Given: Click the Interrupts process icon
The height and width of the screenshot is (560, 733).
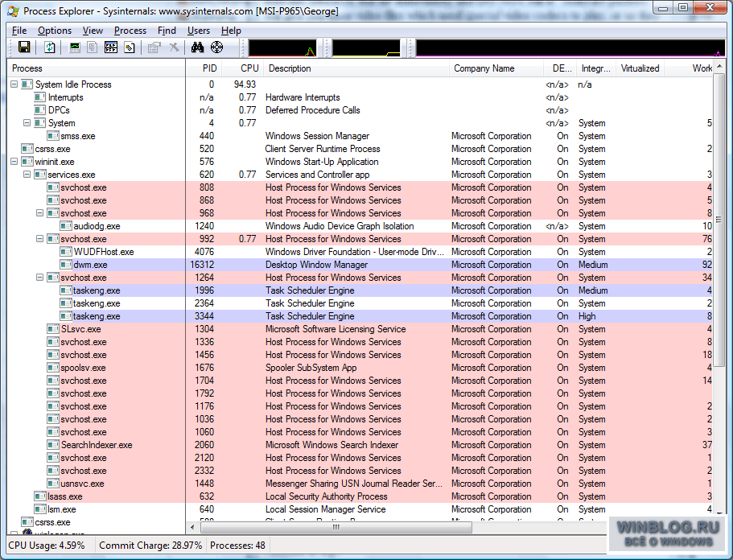Looking at the screenshot, I should point(40,97).
